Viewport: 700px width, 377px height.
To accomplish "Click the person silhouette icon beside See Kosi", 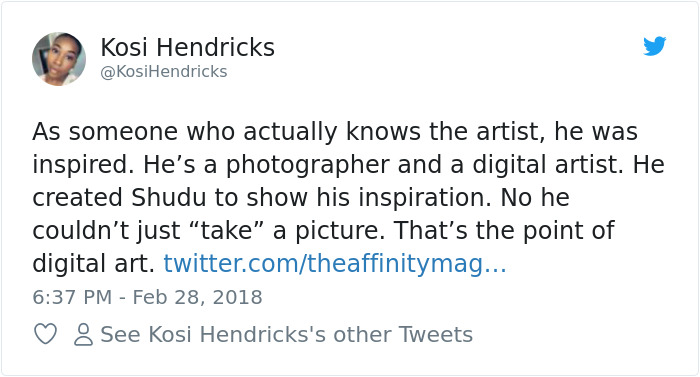I will [83, 334].
